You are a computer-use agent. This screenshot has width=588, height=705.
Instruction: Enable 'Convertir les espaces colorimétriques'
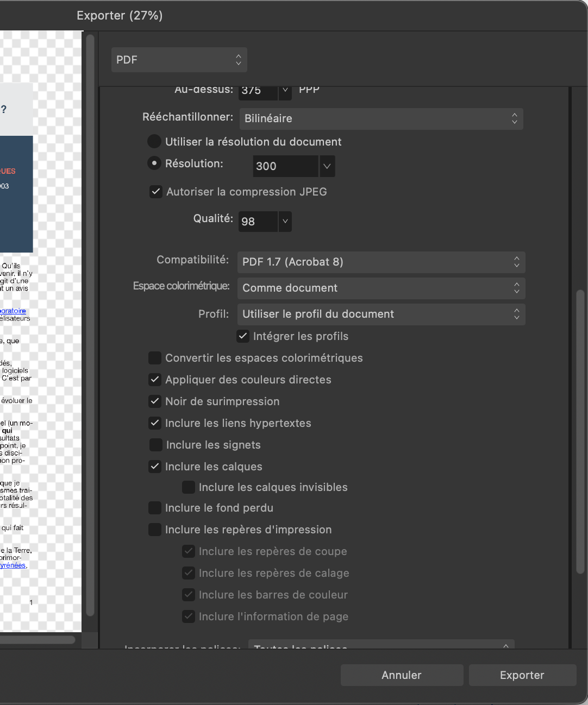[155, 358]
